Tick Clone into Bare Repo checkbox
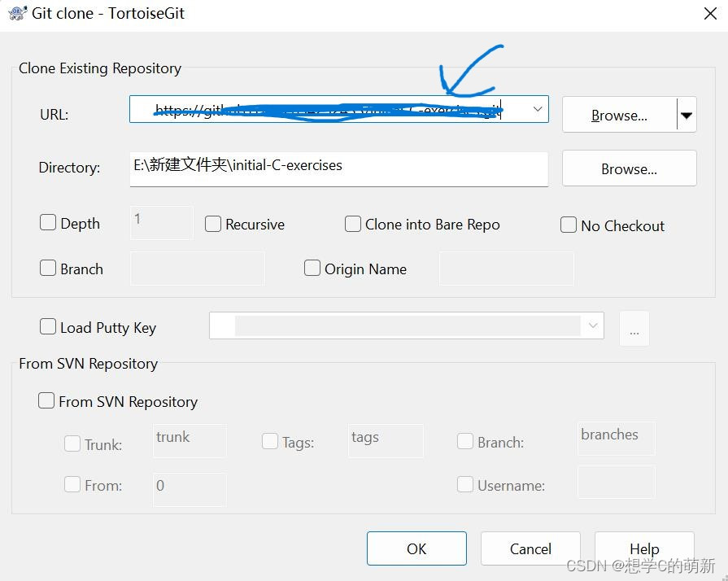This screenshot has height=581, width=728. 353,224
